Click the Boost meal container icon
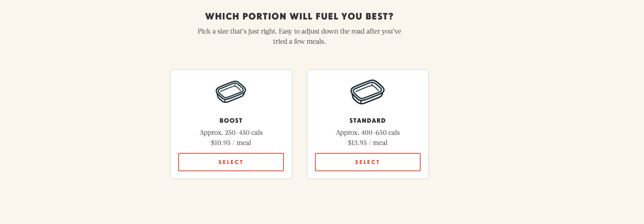The height and width of the screenshot is (224, 644). (231, 92)
